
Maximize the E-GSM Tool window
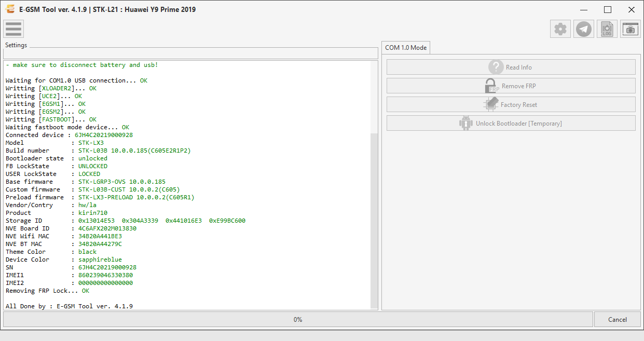pos(608,9)
